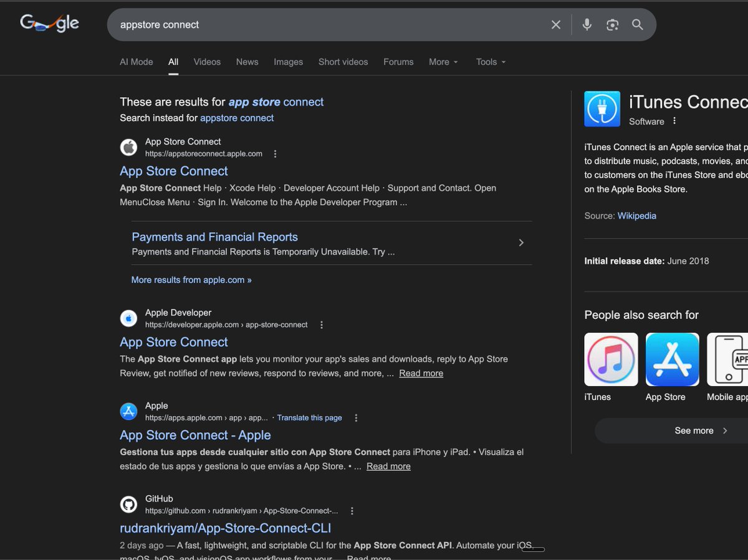Switch to Short videos tab
Screen dimensions: 748x560
[343, 62]
